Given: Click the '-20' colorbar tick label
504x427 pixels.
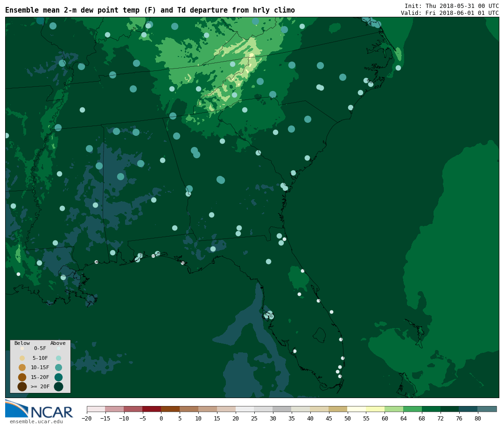Looking at the screenshot, I should (86, 418).
